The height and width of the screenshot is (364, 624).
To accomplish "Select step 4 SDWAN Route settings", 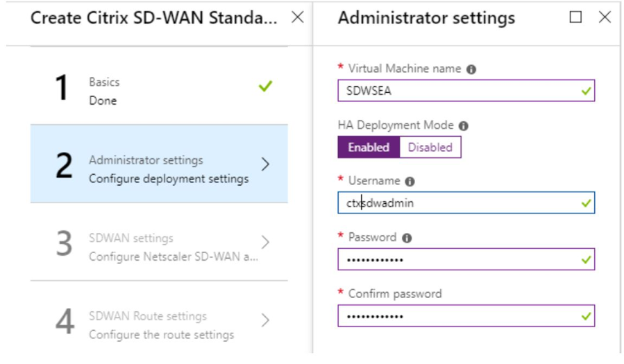I will 159,320.
